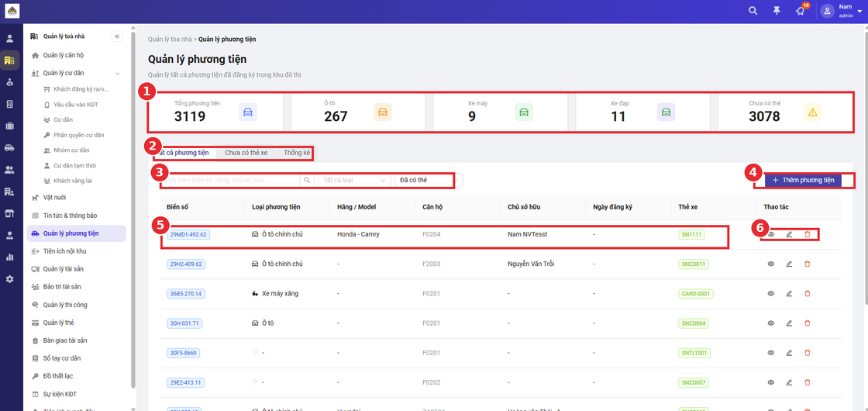Open the Tất cả loại dropdown

click(354, 180)
